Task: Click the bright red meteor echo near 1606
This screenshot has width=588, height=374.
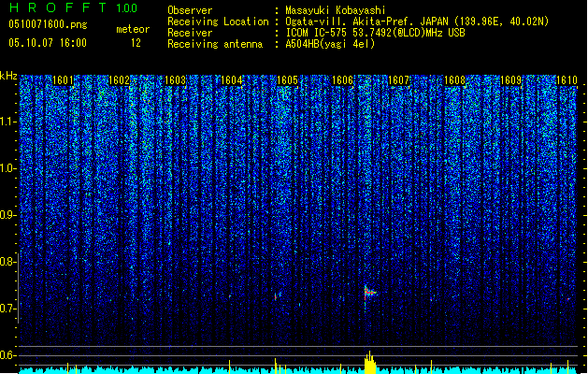Action: (369, 293)
